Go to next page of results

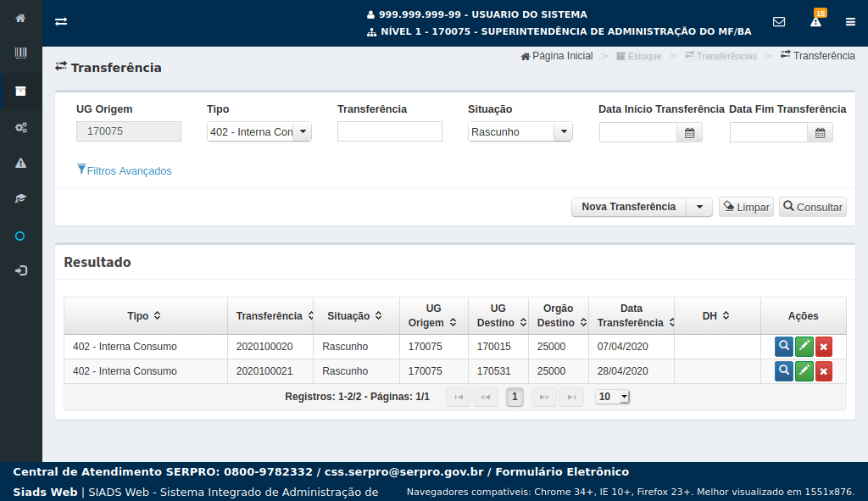544,397
